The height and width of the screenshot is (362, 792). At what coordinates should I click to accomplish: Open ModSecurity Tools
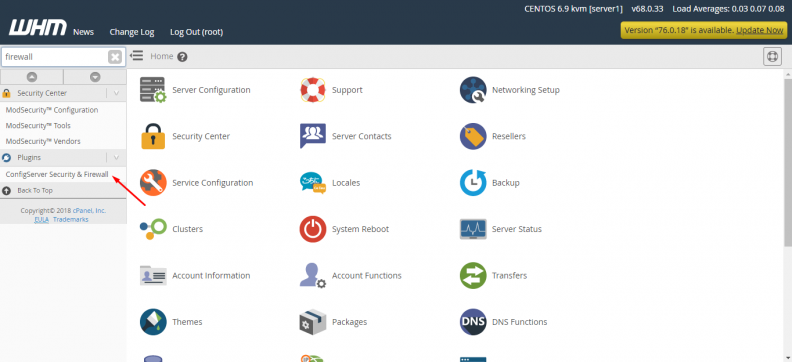38,126
